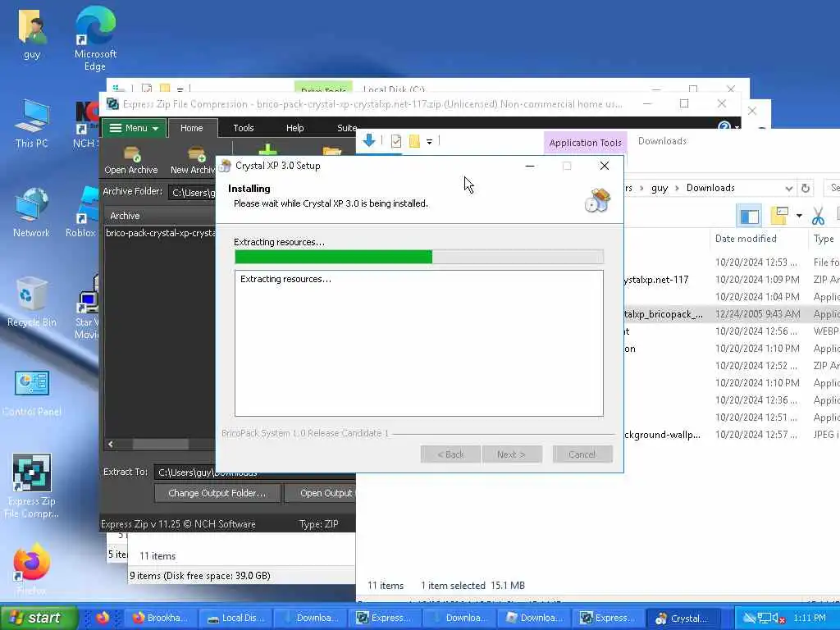This screenshot has width=840, height=630.
Task: Click the New Folder icon in Explorer title bar
Action: tap(414, 141)
